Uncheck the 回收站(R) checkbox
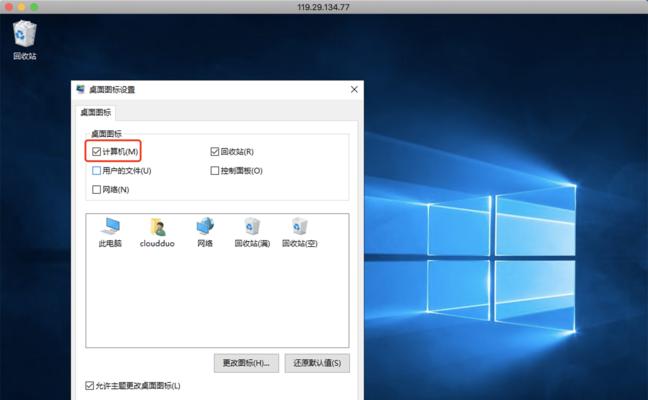The image size is (648, 400). coord(214,152)
